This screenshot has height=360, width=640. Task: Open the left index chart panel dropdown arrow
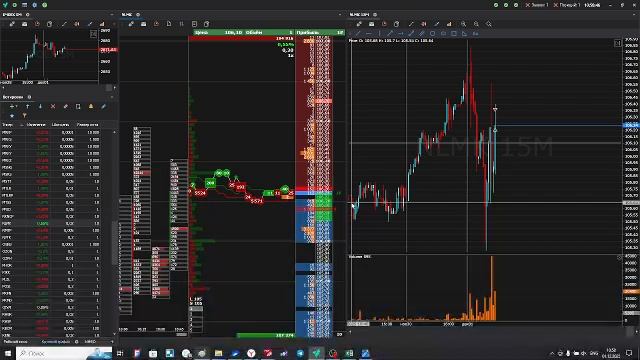112,15
